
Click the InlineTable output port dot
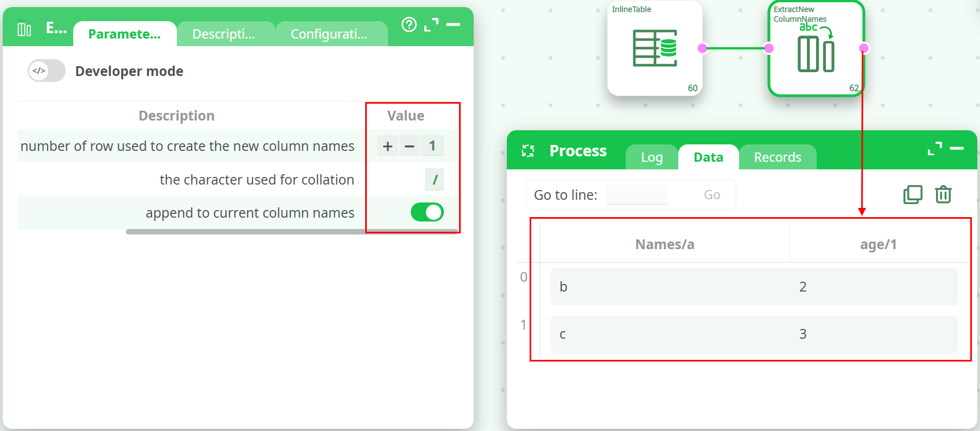click(703, 48)
